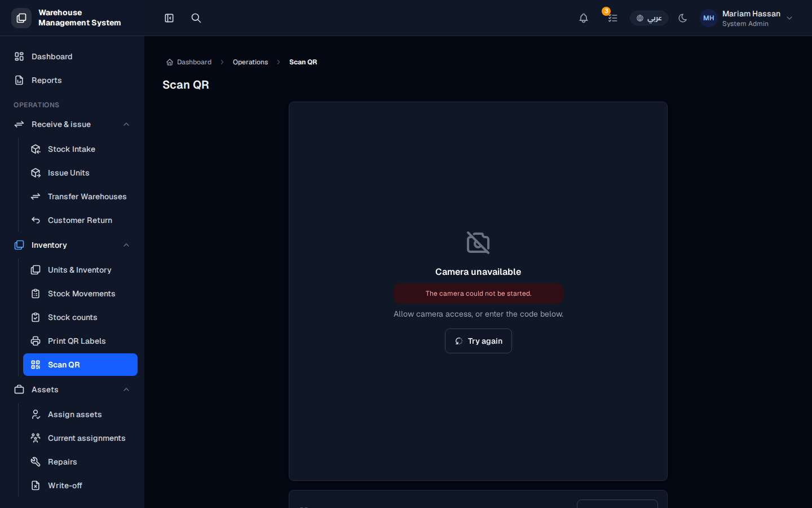Viewport: 812px width, 508px height.
Task: Open Units & Inventory page
Action: tap(80, 270)
